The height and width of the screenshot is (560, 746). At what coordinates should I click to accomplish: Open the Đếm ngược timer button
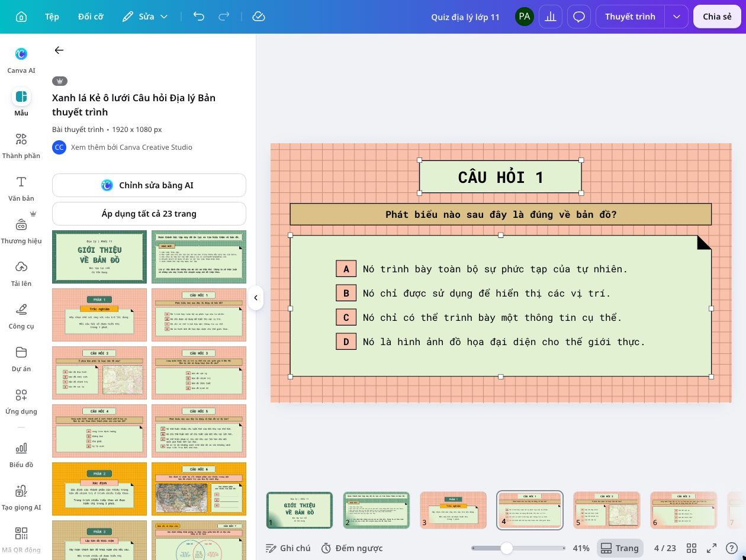point(352,548)
